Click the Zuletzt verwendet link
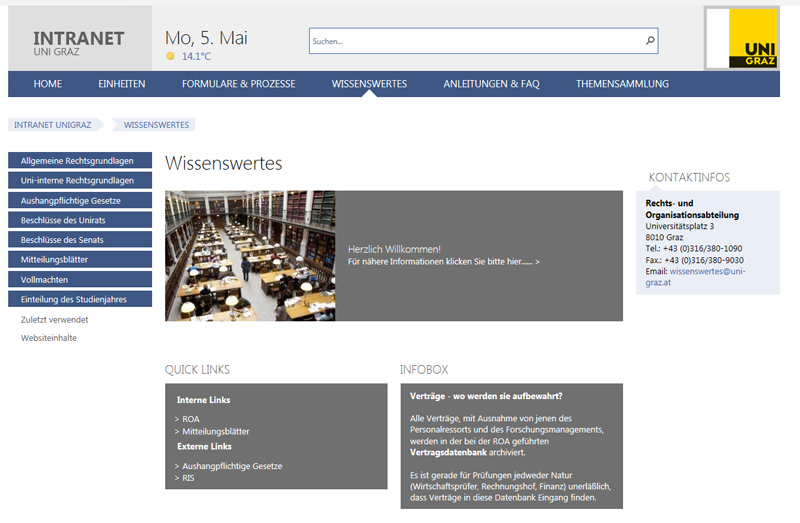Image resolution: width=800 pixels, height=523 pixels. (54, 320)
